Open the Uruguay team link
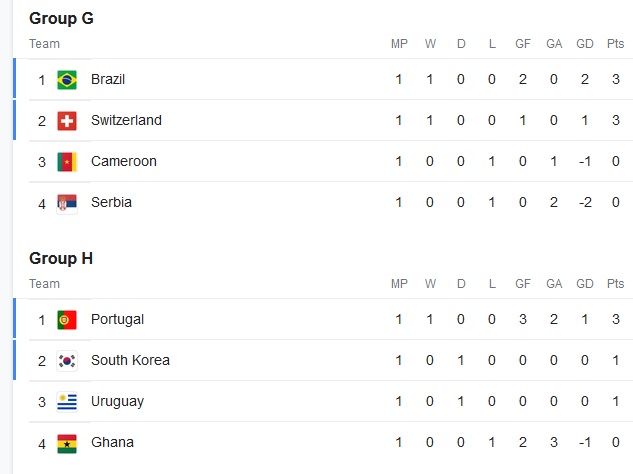This screenshot has width=633, height=474. coord(117,401)
